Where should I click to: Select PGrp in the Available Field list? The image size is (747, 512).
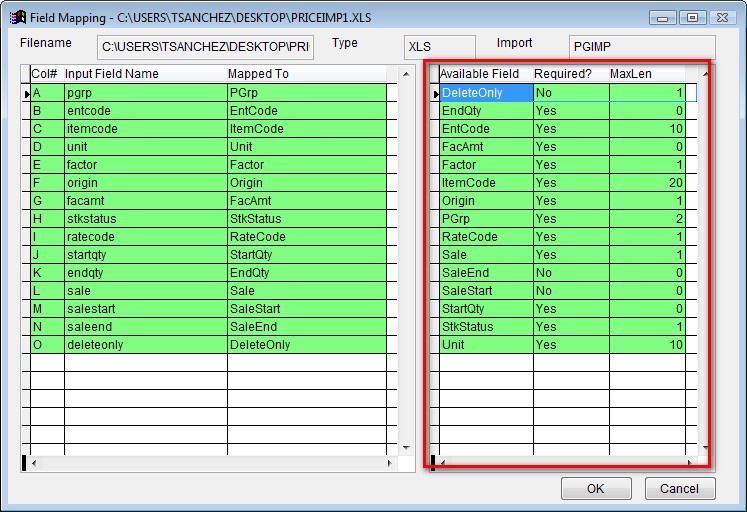[486, 219]
